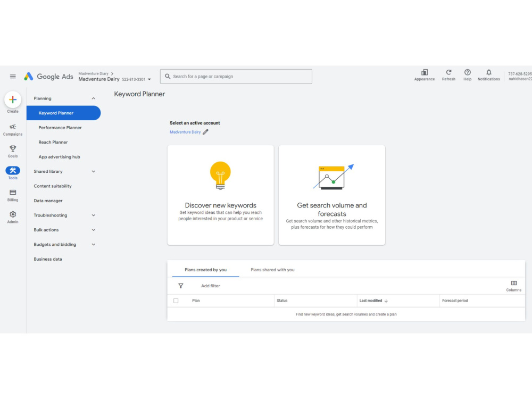Open the Notifications bell
This screenshot has height=399, width=532.
pos(488,72)
